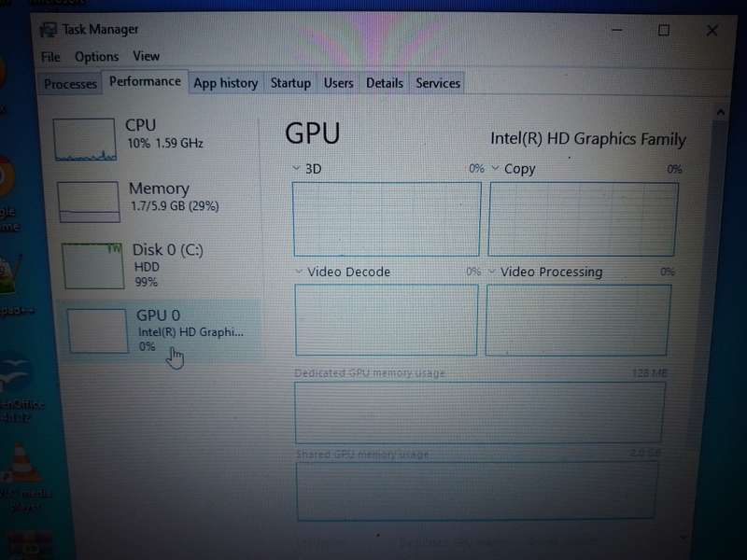
Task: Select the CPU performance entry
Action: [155, 139]
